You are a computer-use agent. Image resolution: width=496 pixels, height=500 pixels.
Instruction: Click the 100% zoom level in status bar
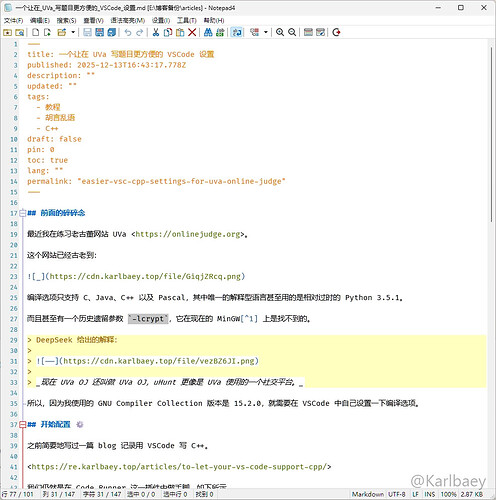tap(448, 494)
